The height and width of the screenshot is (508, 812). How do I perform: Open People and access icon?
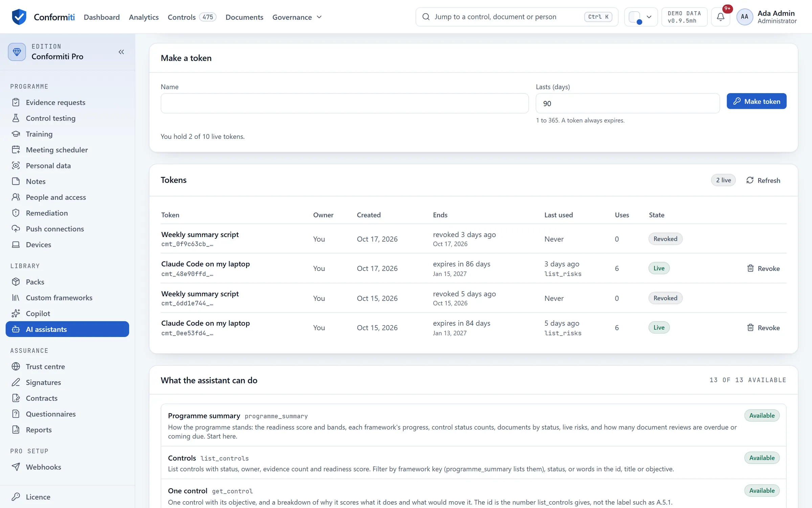coord(16,197)
